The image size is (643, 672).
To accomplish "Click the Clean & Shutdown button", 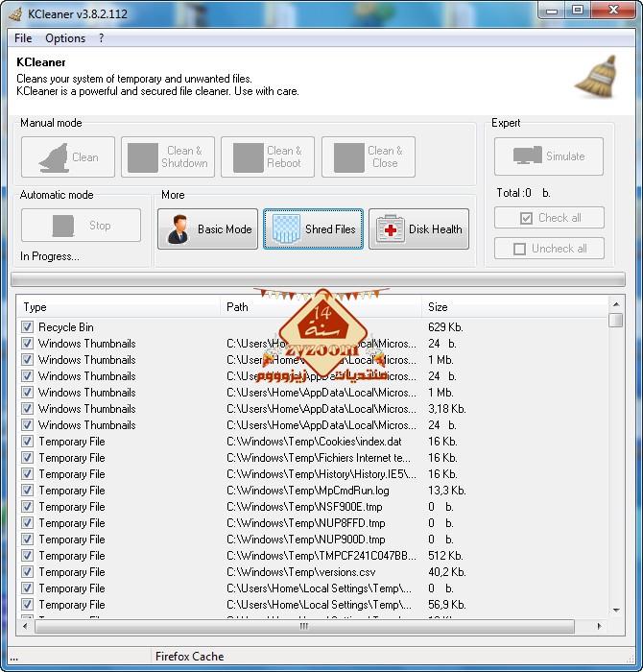I will click(168, 157).
